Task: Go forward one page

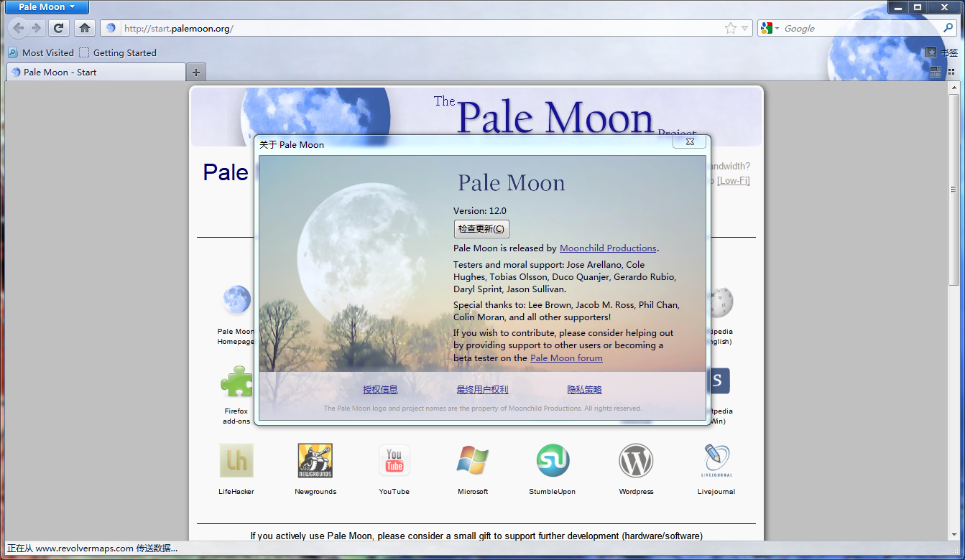Action: coord(37,28)
